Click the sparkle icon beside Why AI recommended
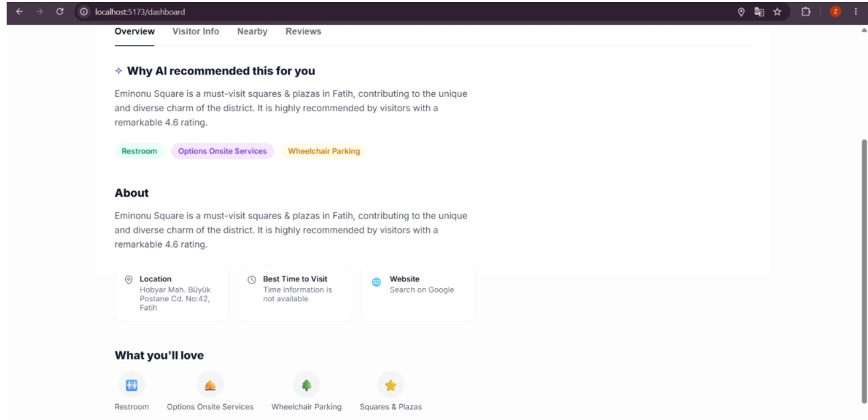Viewport: 868px width, 420px height. (119, 71)
